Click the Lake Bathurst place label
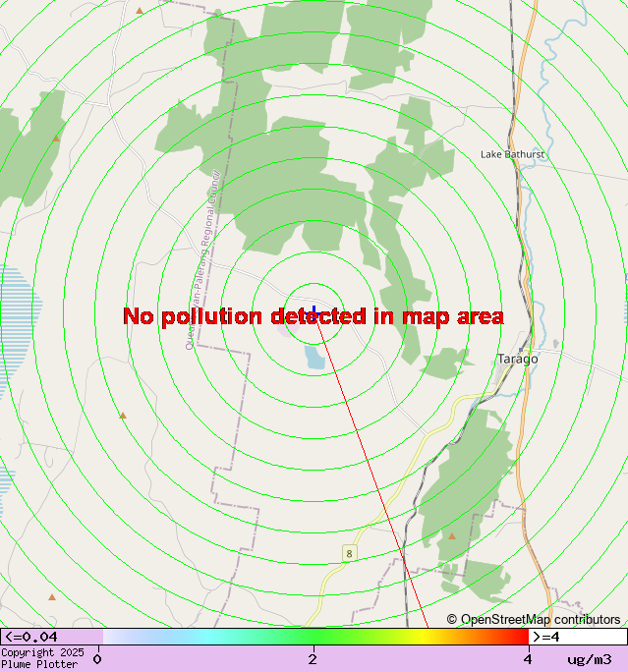This screenshot has width=628, height=672. [x=512, y=154]
